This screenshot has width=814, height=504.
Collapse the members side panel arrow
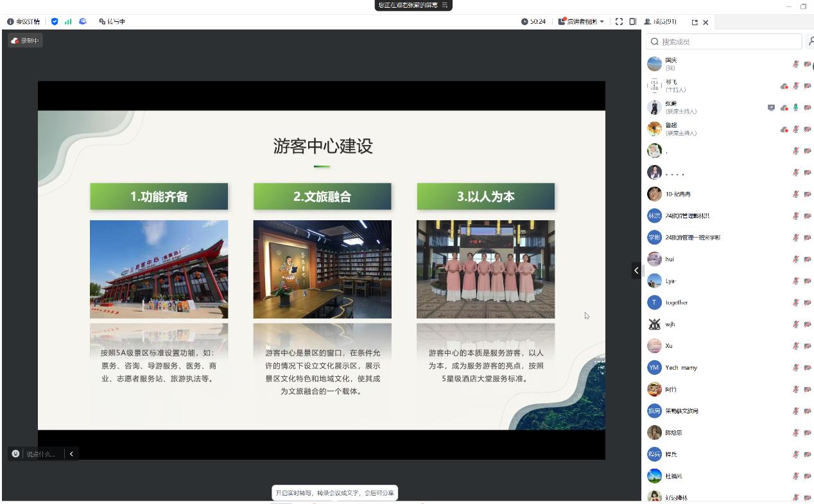(x=636, y=270)
